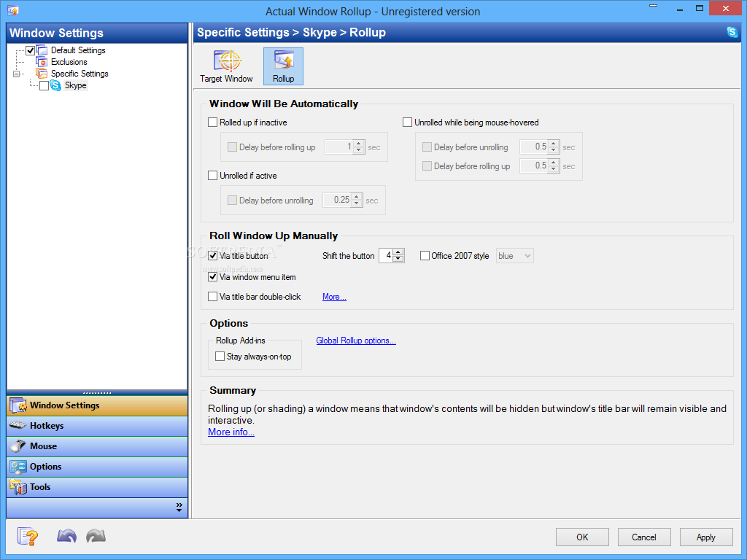Select Skype tree label
The image size is (747, 560).
click(x=75, y=85)
